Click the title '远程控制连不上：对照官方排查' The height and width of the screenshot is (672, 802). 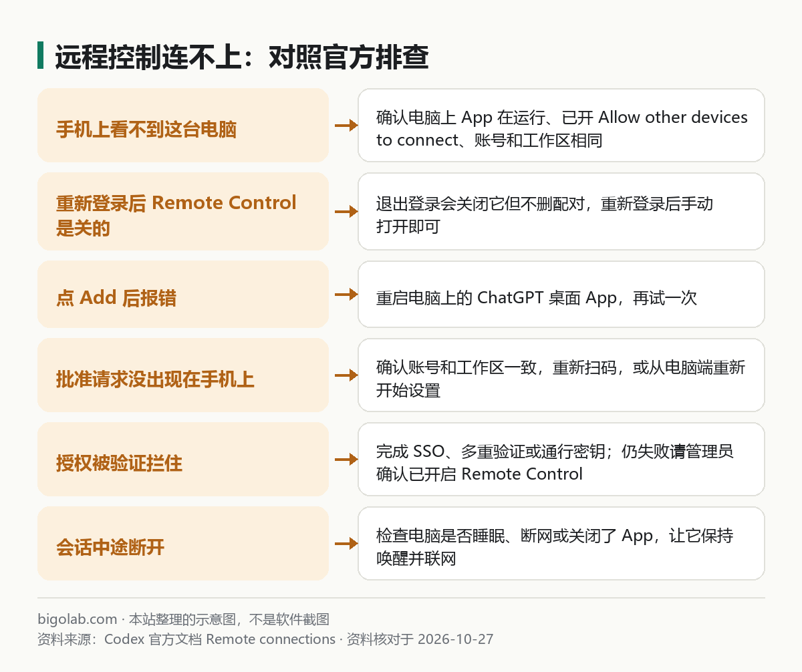click(x=241, y=58)
